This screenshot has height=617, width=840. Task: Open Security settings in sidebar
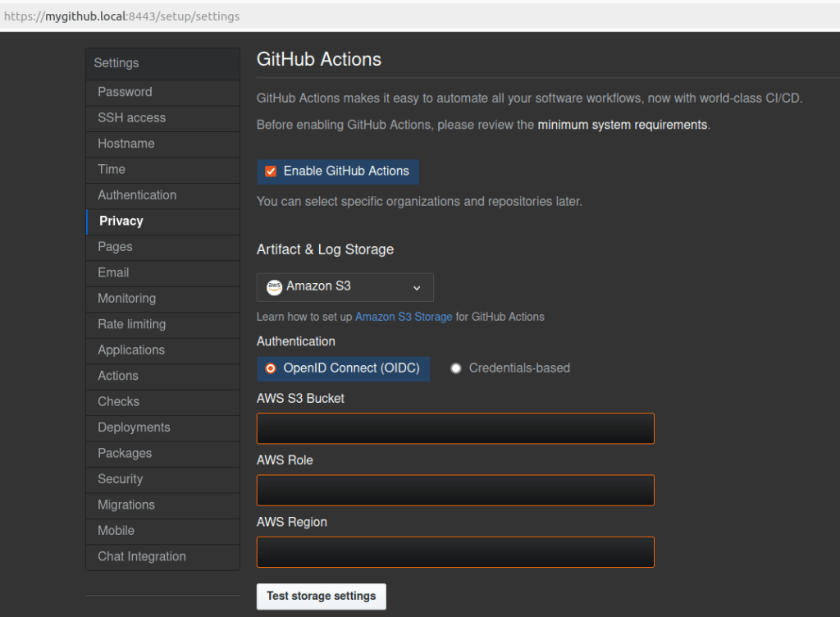[x=163, y=479]
